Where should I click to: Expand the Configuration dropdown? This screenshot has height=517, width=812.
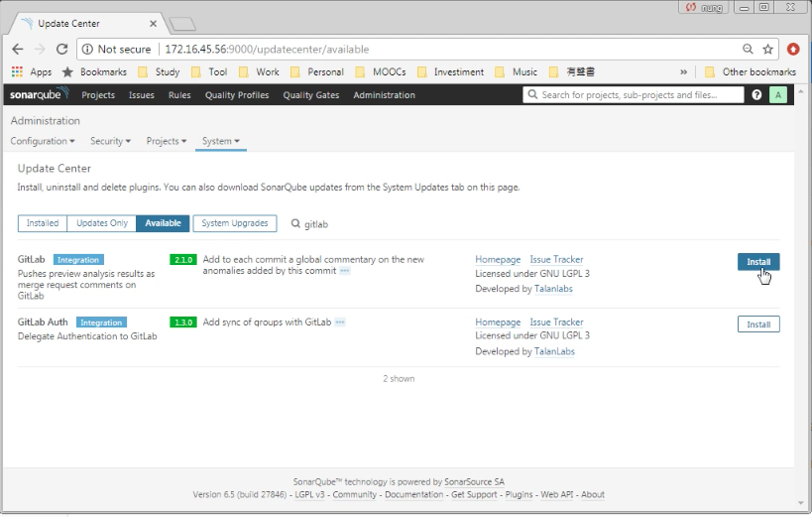43,141
